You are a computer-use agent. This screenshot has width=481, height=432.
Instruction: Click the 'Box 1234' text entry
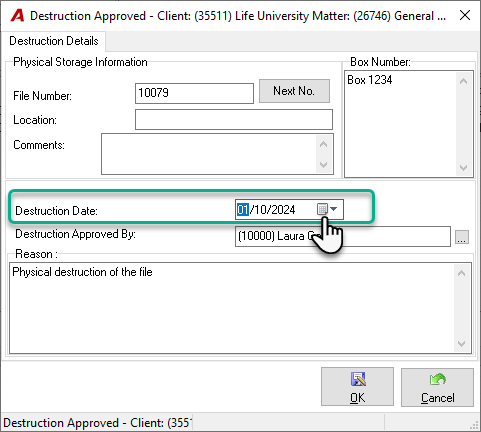click(x=370, y=80)
